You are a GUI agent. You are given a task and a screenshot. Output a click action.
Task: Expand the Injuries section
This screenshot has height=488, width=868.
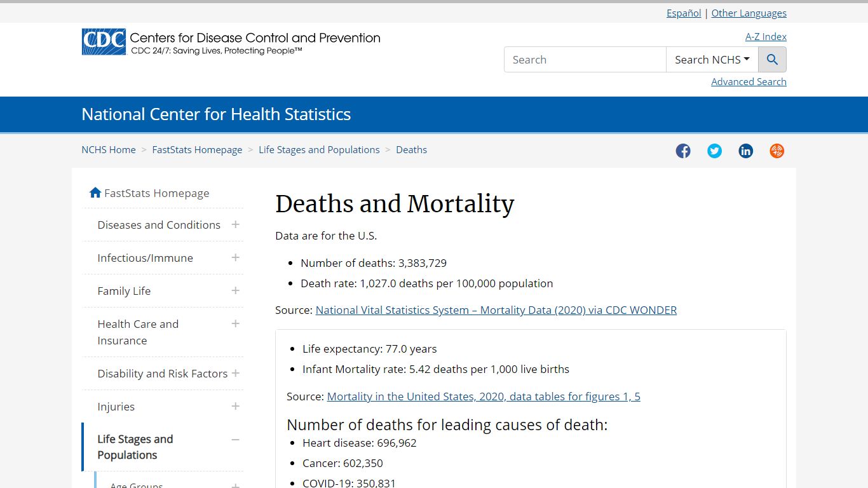click(x=235, y=406)
